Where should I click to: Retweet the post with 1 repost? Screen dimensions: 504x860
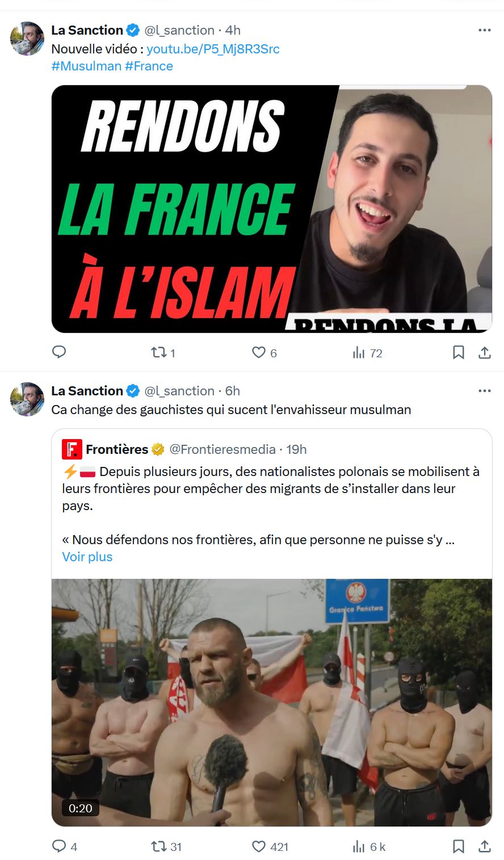163,353
